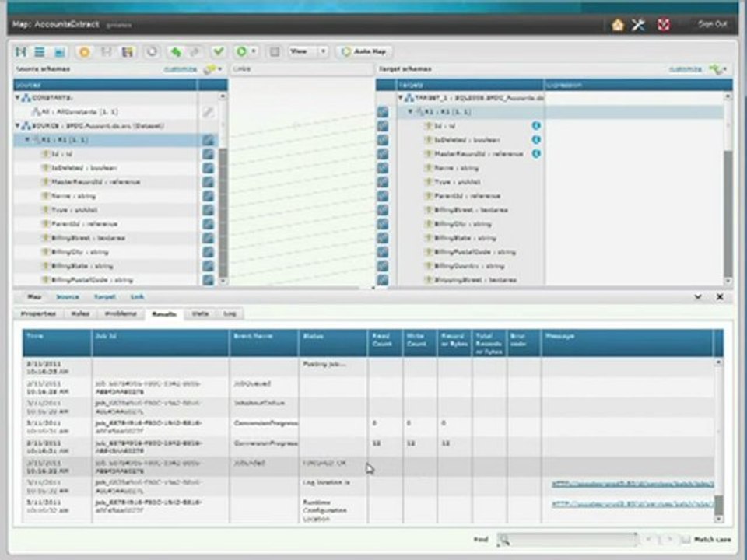Click customize link in Target schemas

(x=685, y=69)
